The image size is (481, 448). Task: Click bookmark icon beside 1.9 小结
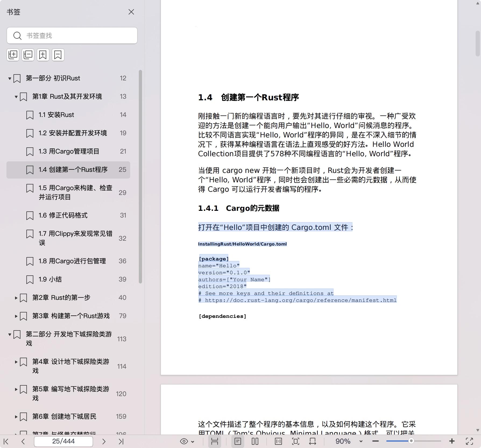tap(30, 280)
